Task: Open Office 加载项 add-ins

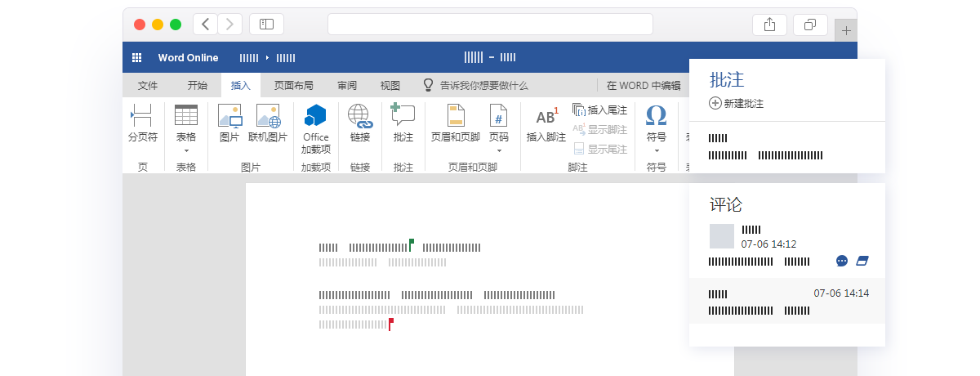Action: tap(315, 129)
